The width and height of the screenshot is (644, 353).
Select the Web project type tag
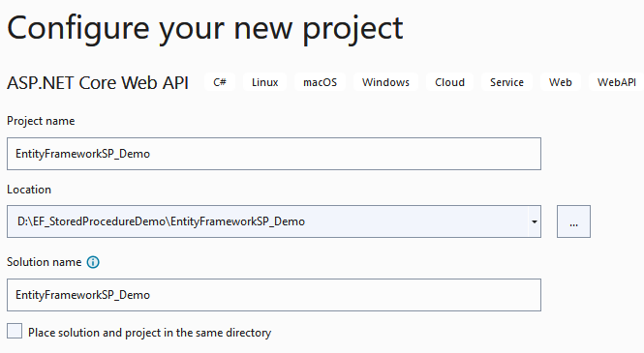tap(561, 82)
